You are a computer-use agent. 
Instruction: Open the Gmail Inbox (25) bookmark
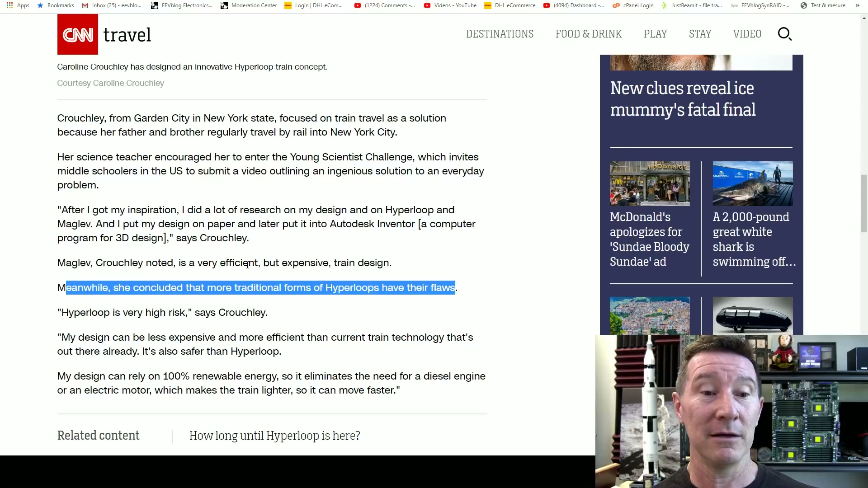coord(112,5)
